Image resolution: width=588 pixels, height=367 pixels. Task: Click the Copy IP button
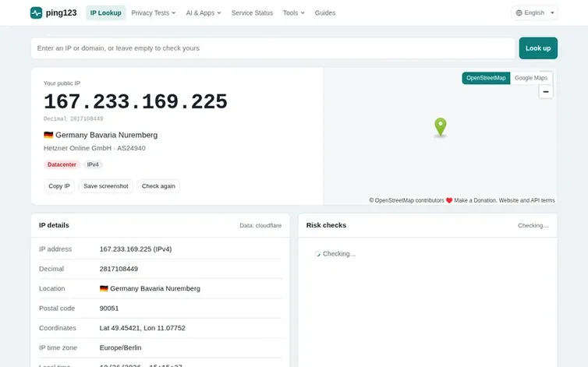(x=59, y=186)
